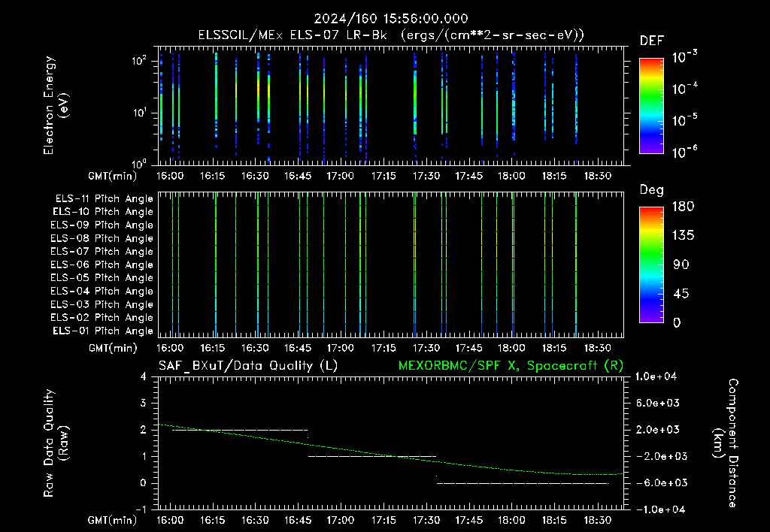Select the ELS-11 Pitch Angle row label
The image size is (770, 532).
tap(104, 199)
